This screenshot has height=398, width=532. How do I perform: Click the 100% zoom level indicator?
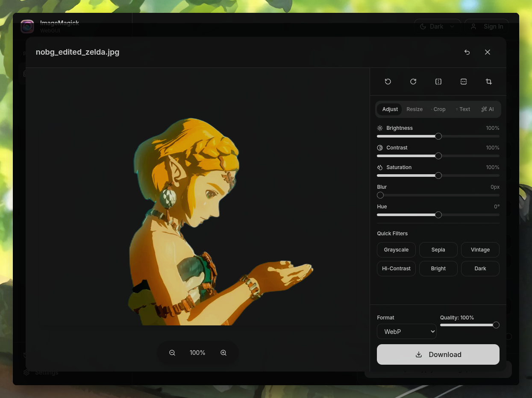(197, 353)
